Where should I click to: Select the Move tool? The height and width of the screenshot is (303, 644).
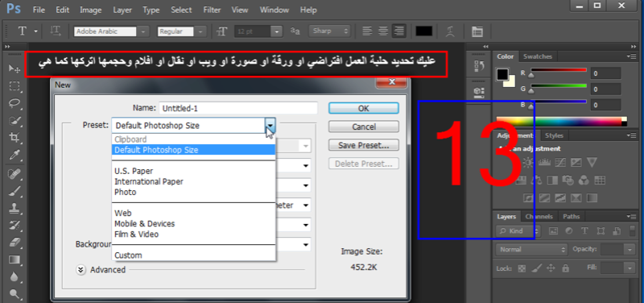[x=14, y=68]
